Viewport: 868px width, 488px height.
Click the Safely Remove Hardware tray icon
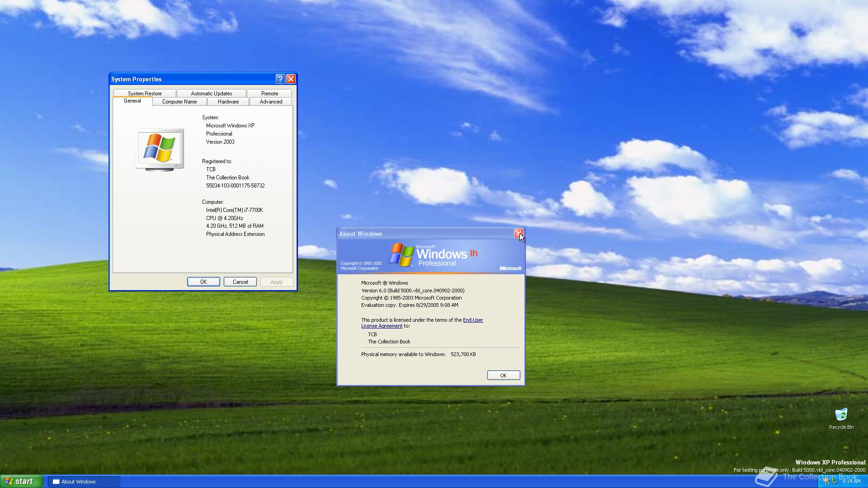[834, 481]
